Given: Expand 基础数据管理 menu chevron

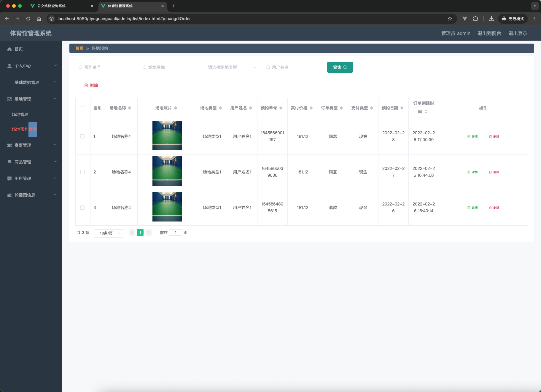Looking at the screenshot, I should (55, 82).
